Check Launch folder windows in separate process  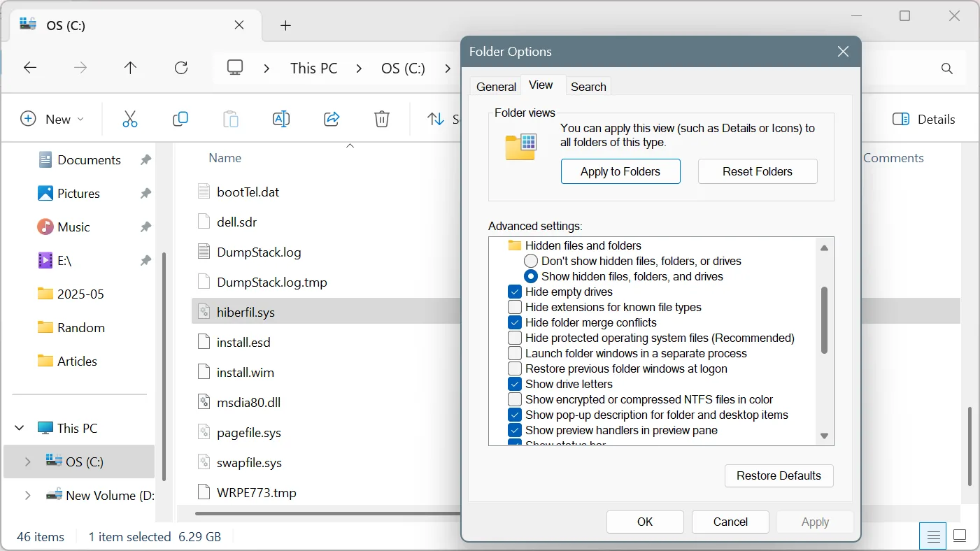(515, 353)
